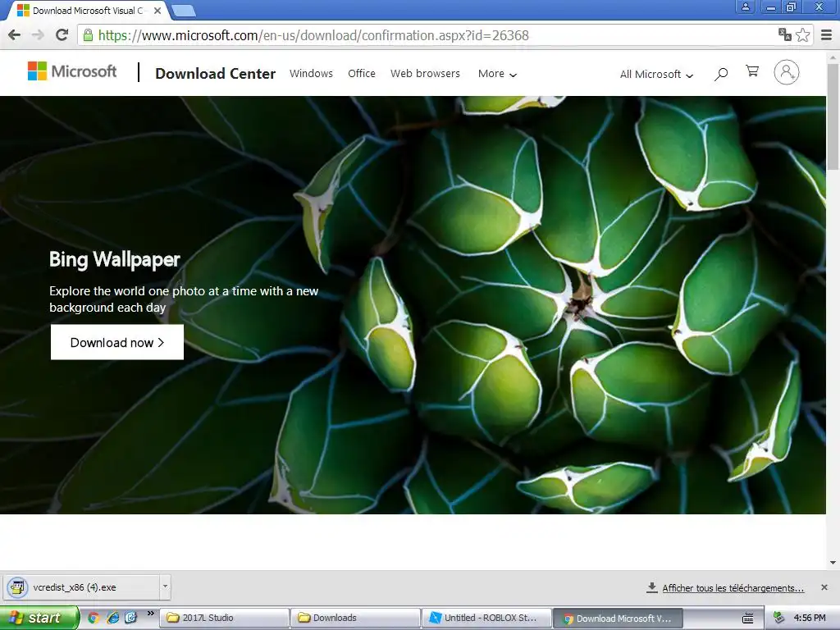Click the system tray safely remove icon

pyautogui.click(x=779, y=618)
